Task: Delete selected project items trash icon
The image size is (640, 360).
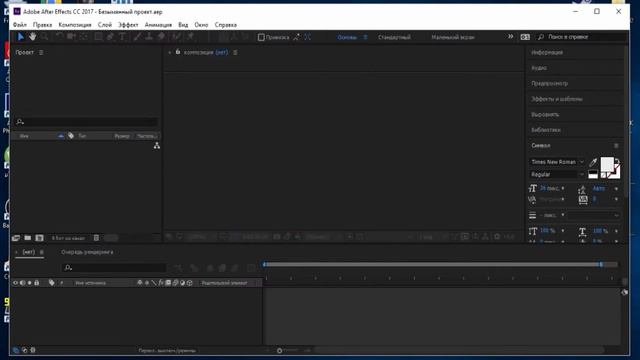Action: click(x=96, y=238)
